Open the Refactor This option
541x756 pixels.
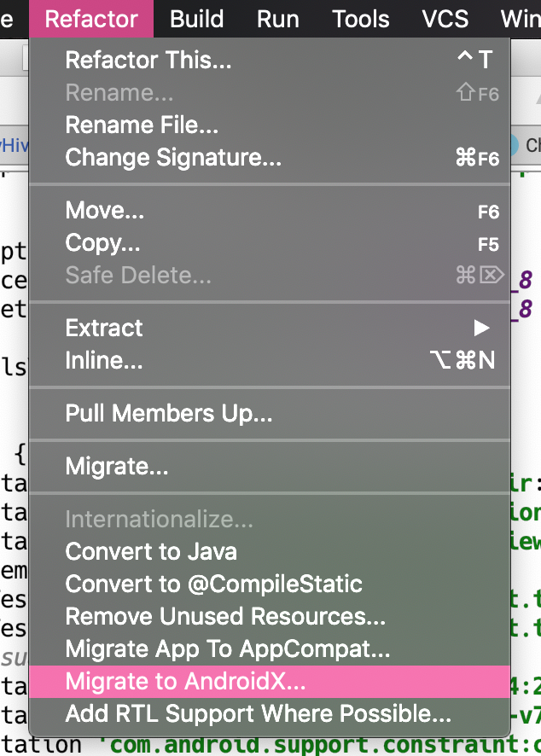coord(148,60)
